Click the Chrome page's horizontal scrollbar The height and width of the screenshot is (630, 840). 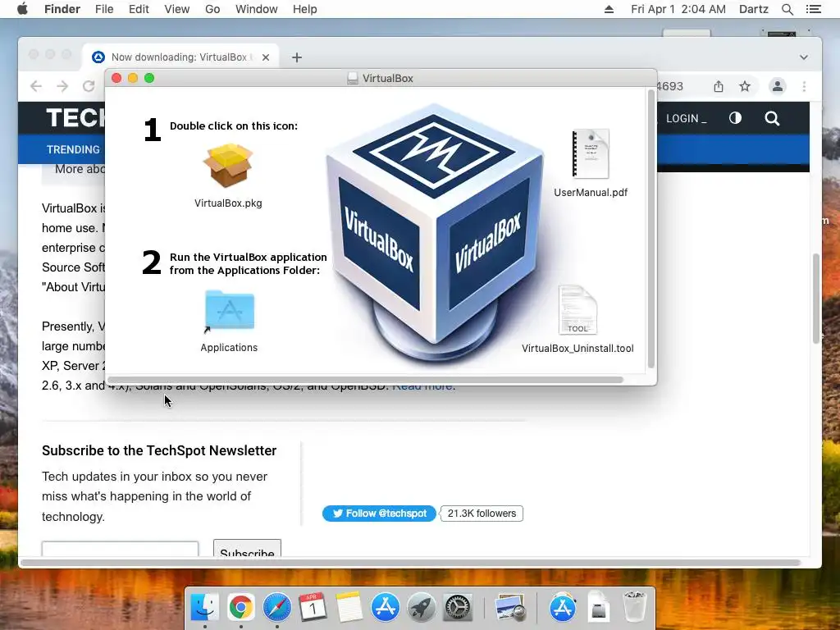(410, 563)
